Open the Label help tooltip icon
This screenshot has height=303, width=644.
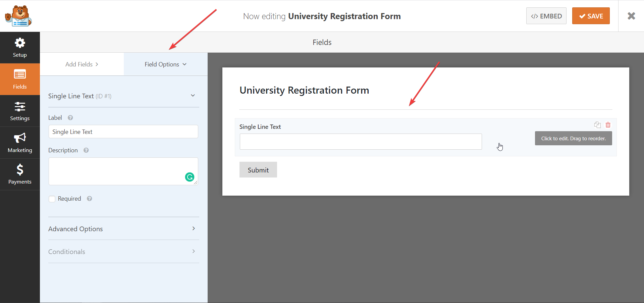[x=70, y=118]
